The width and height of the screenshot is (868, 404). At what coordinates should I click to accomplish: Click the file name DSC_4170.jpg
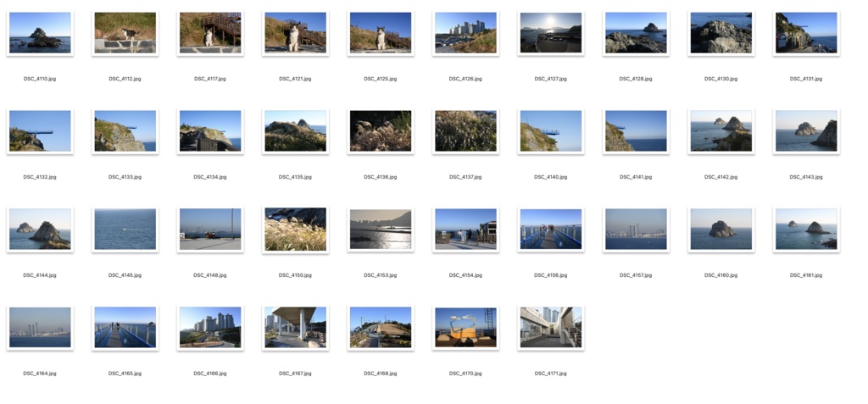tap(465, 374)
